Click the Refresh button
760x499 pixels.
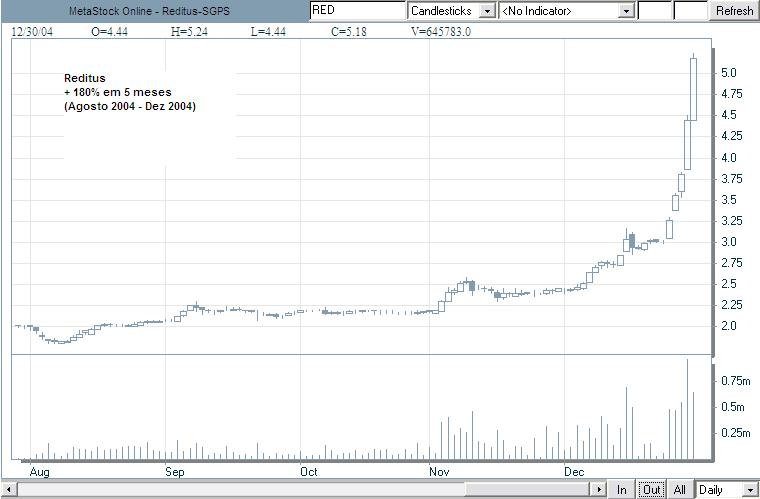(x=734, y=11)
